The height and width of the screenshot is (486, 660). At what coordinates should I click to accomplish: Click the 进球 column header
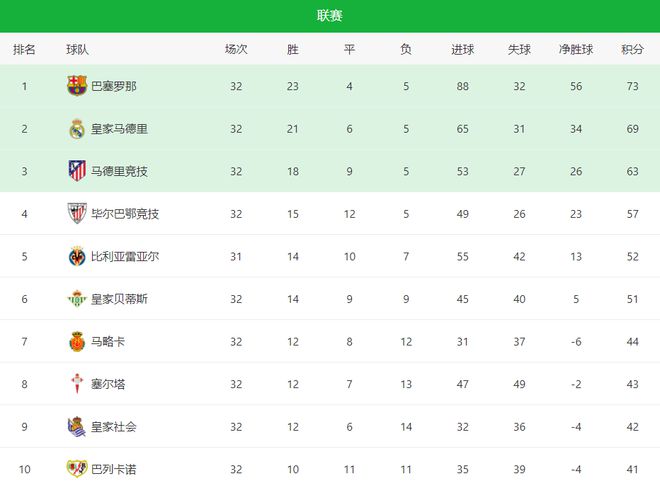(462, 49)
